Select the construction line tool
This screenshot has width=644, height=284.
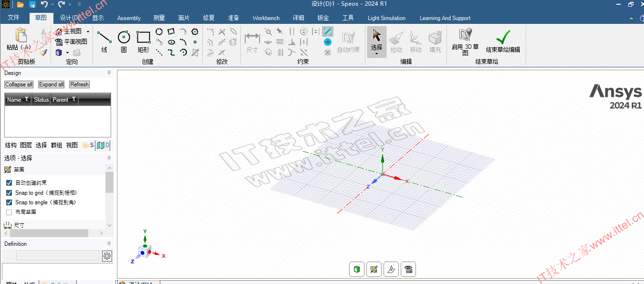159,53
